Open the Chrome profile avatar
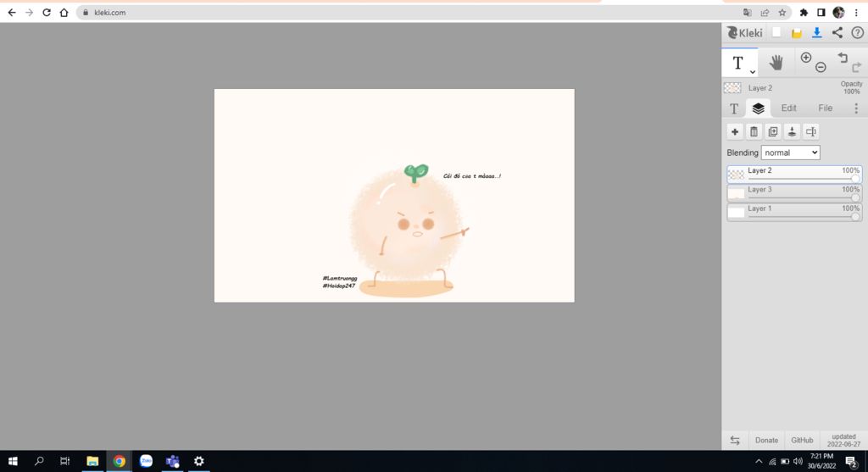This screenshot has height=472, width=868. click(838, 12)
